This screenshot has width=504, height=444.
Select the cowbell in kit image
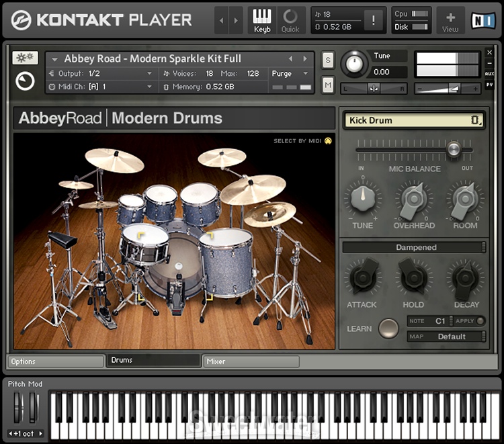coord(62,240)
